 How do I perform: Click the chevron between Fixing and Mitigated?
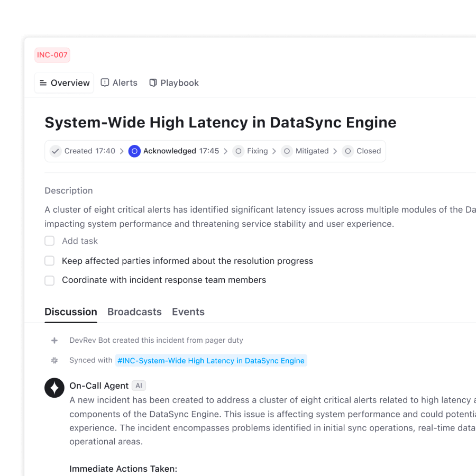pos(274,151)
